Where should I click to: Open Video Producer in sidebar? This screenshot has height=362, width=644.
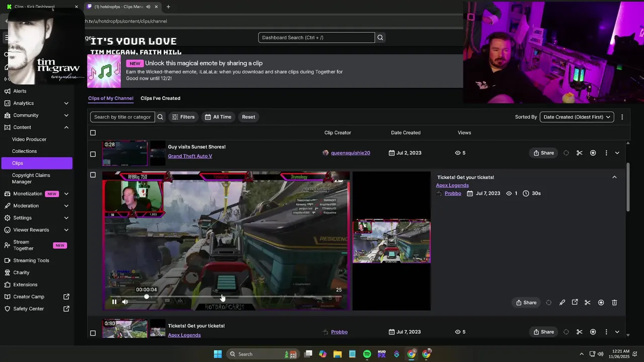29,139
